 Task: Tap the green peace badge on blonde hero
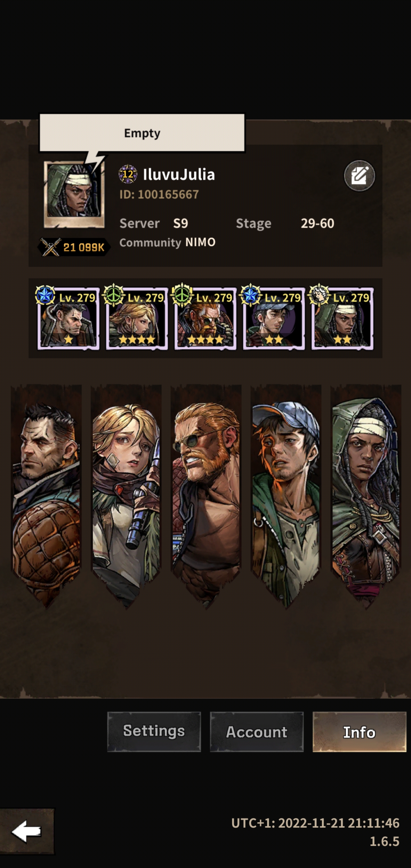coord(114,295)
